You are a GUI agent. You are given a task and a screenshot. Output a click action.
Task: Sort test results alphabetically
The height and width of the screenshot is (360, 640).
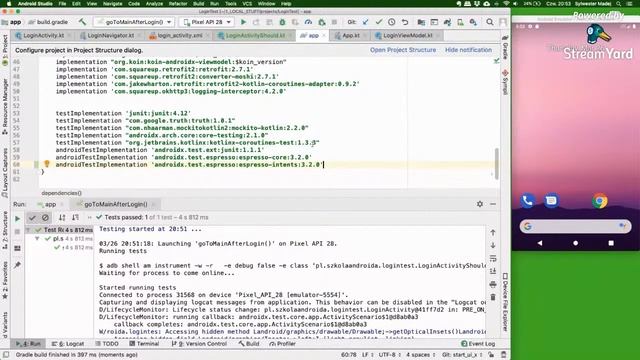[62, 218]
